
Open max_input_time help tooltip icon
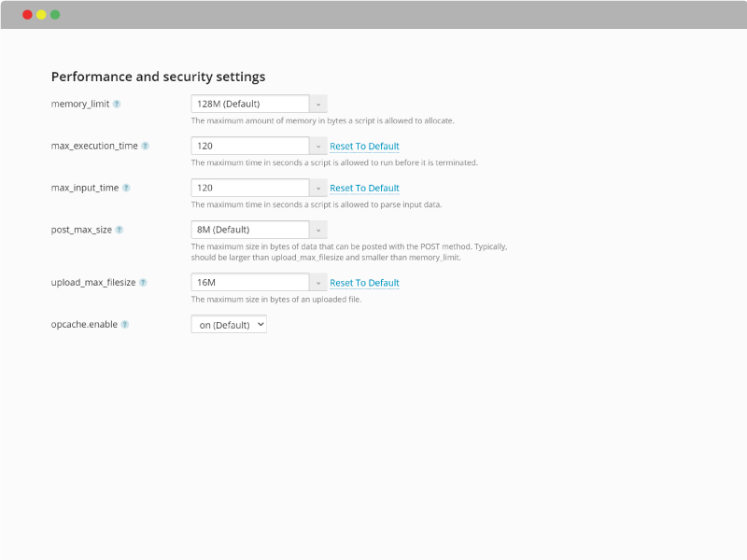(126, 188)
